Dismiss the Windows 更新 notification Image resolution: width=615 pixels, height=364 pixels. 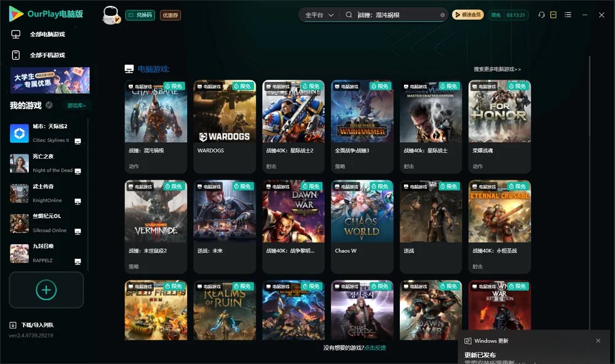(598, 341)
